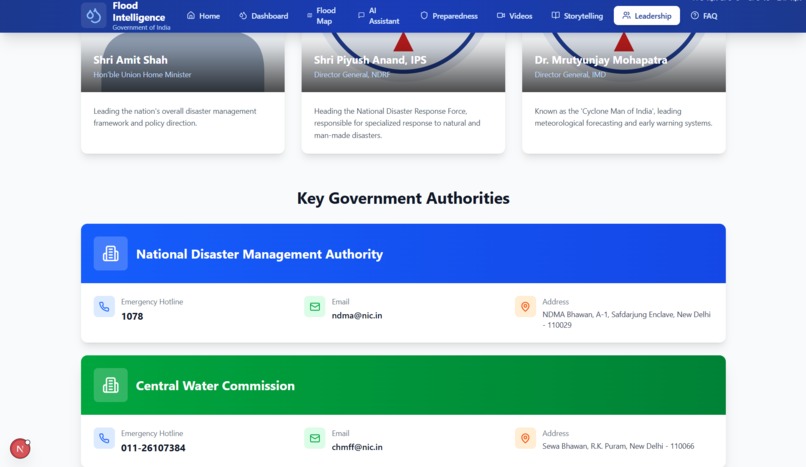Click the Hon'ble Union Home Minister subtitle
This screenshot has width=806, height=467.
point(142,74)
